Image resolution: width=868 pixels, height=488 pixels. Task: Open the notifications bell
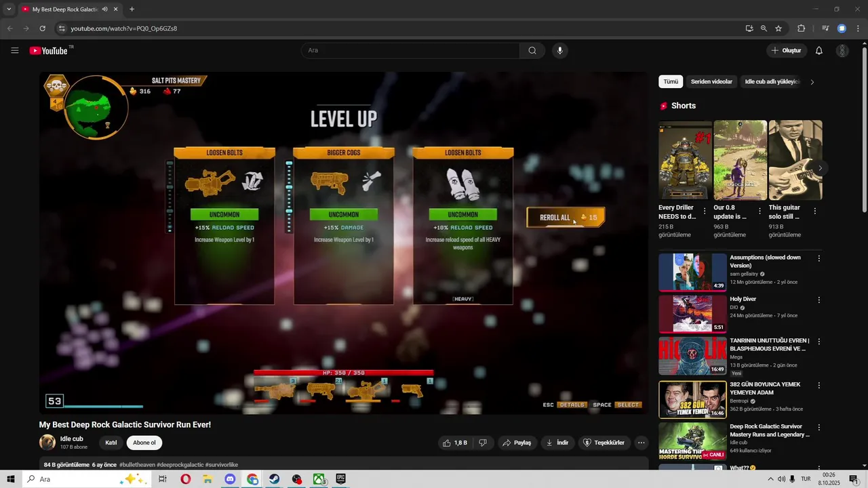pos(818,50)
